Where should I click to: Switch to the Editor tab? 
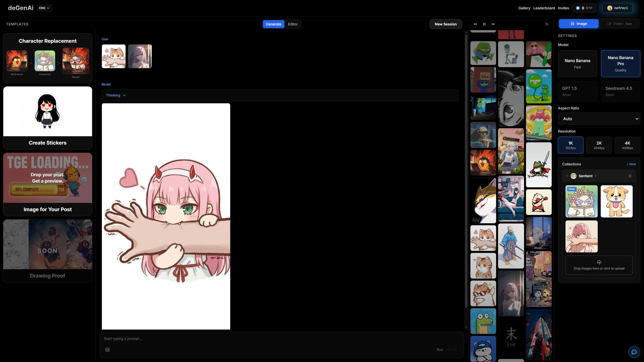coord(293,24)
